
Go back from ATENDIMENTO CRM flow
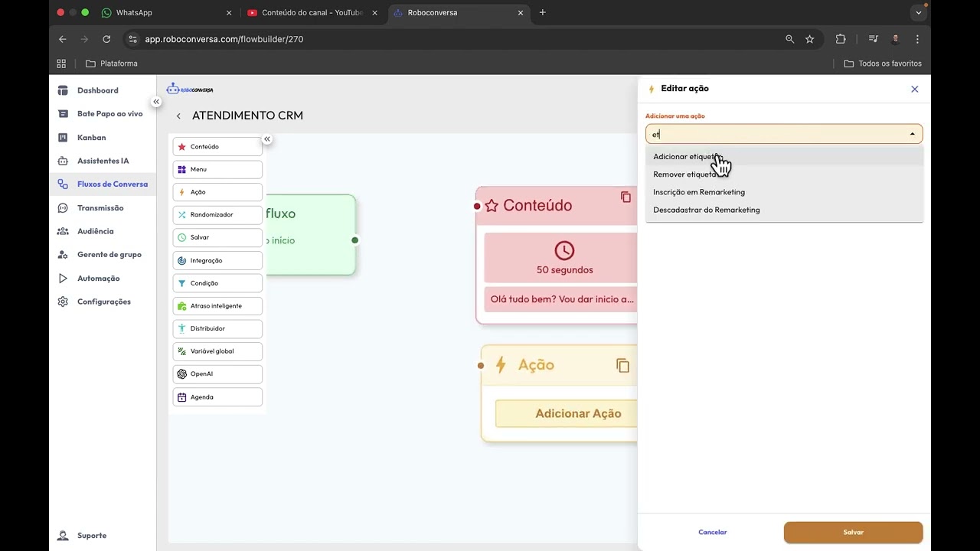(x=178, y=116)
